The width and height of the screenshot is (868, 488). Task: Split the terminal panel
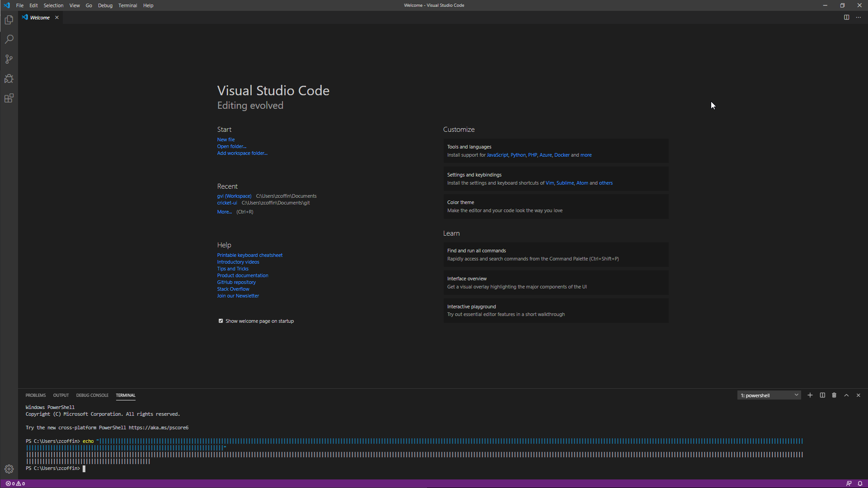822,395
